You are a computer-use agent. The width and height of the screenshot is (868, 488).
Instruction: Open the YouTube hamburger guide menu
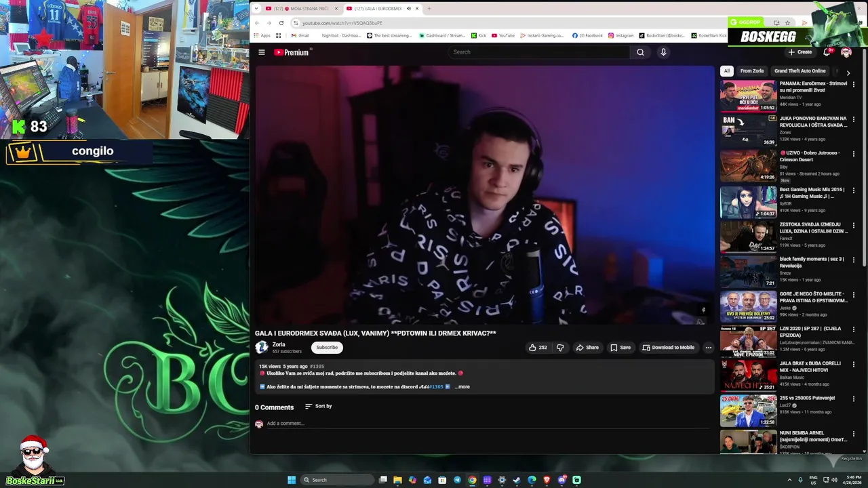point(262,52)
